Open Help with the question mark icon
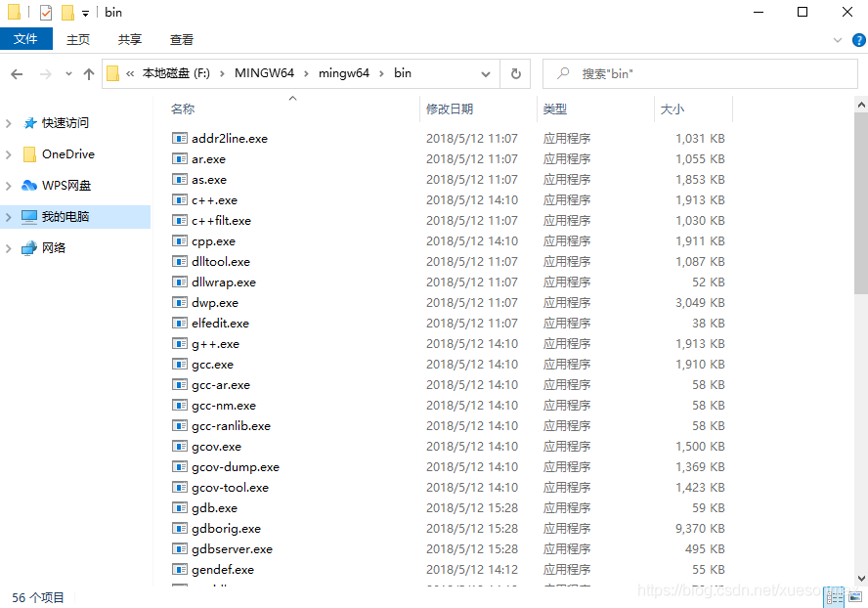The image size is (868, 608). click(x=858, y=40)
